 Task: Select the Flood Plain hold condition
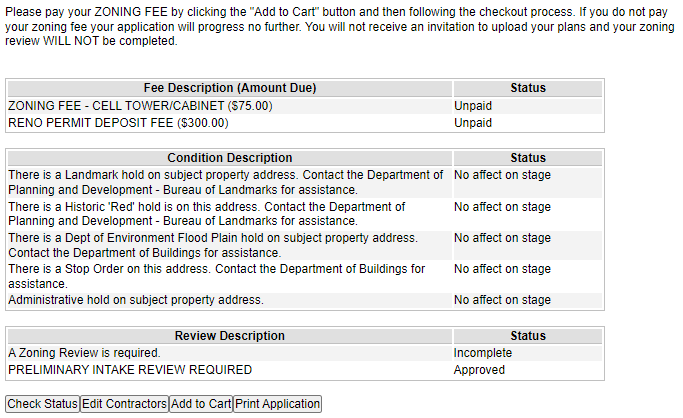[213, 245]
